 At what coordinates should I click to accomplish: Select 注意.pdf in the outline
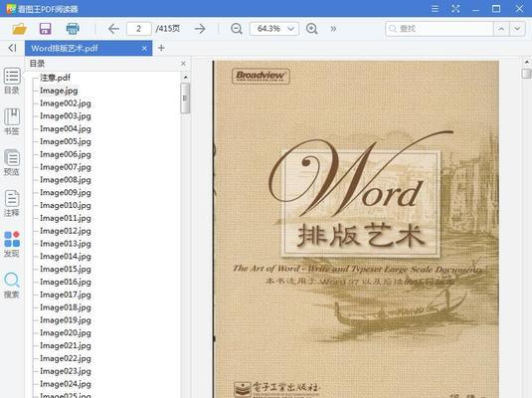[56, 78]
